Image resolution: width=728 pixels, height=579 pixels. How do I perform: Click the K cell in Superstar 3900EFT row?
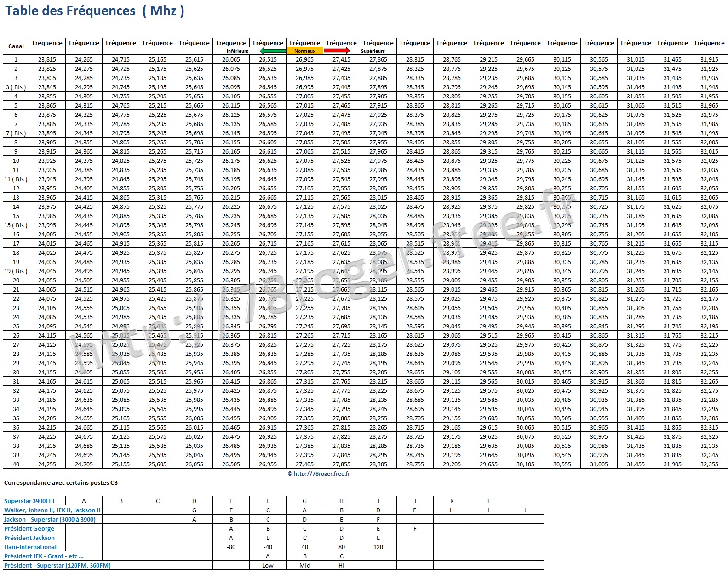(x=452, y=501)
